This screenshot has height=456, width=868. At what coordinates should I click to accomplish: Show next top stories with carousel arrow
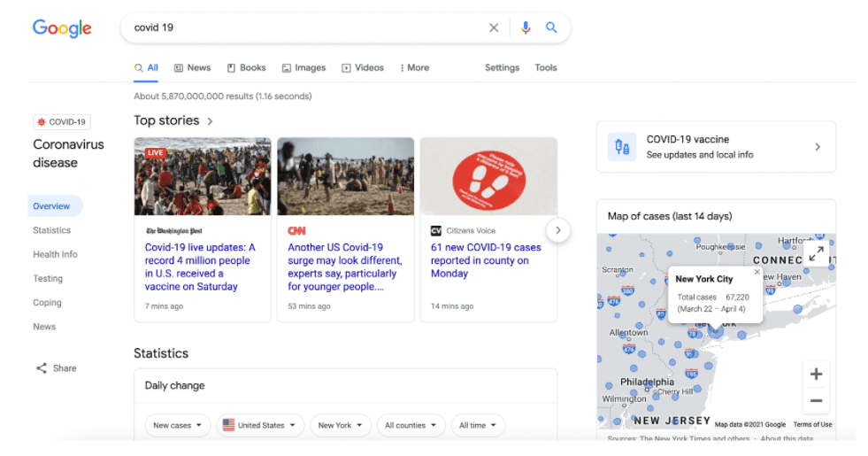click(x=558, y=230)
